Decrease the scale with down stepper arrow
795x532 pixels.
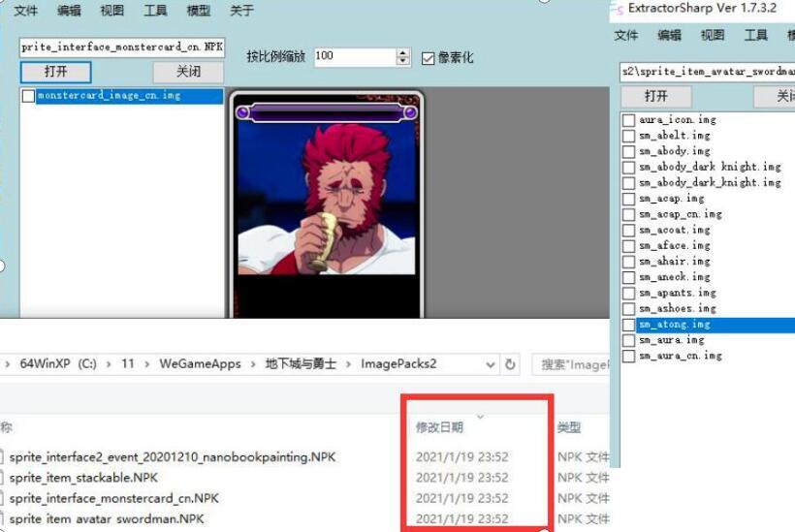point(403,61)
